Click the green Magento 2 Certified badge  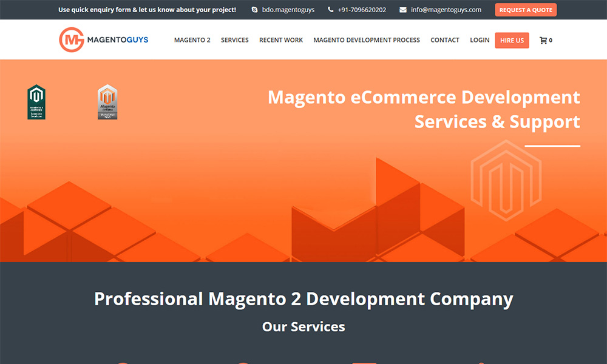tap(36, 102)
